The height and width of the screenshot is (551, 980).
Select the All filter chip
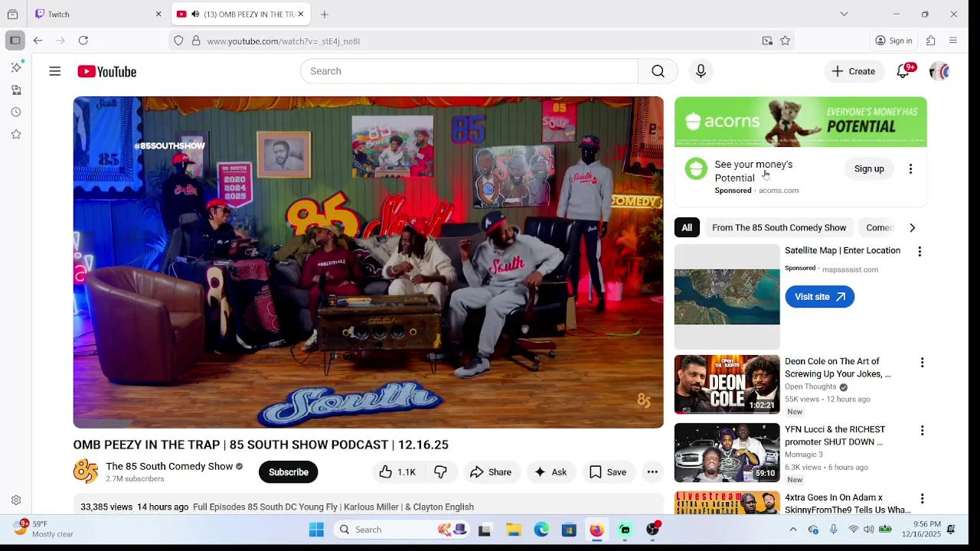coord(687,227)
